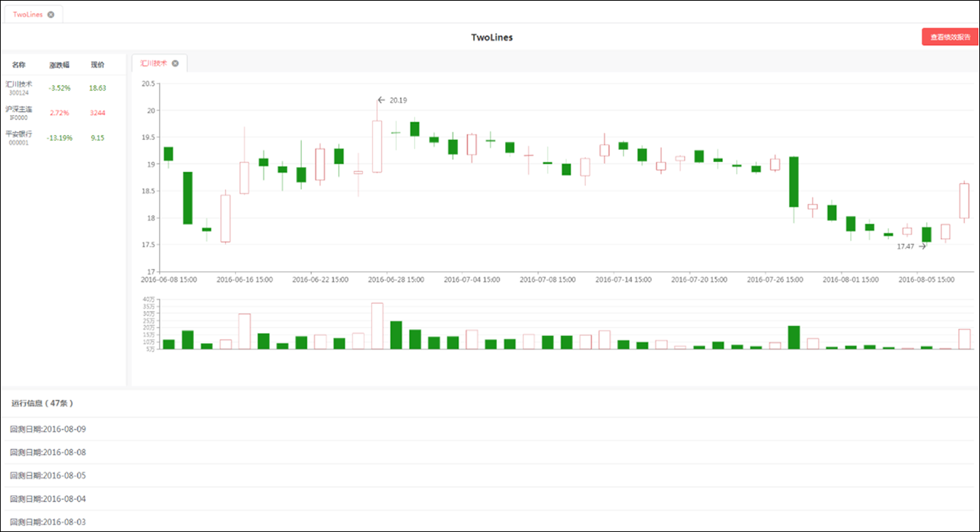This screenshot has height=532, width=980.
Task: Select the 汇川技术 chart tab
Action: 153,63
